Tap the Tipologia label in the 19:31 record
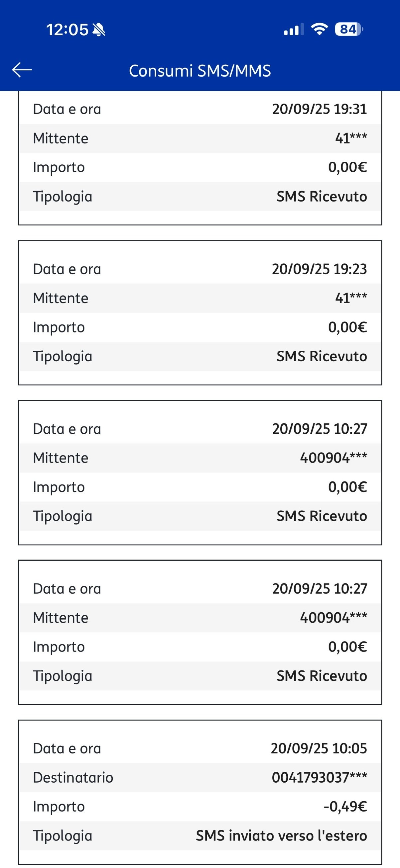The image size is (400, 868). pyautogui.click(x=63, y=197)
